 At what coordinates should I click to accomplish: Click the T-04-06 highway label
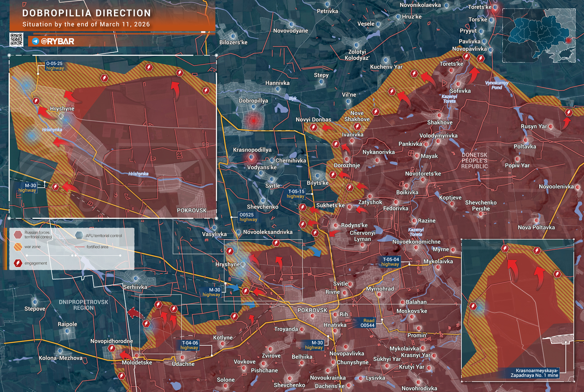[189, 345]
